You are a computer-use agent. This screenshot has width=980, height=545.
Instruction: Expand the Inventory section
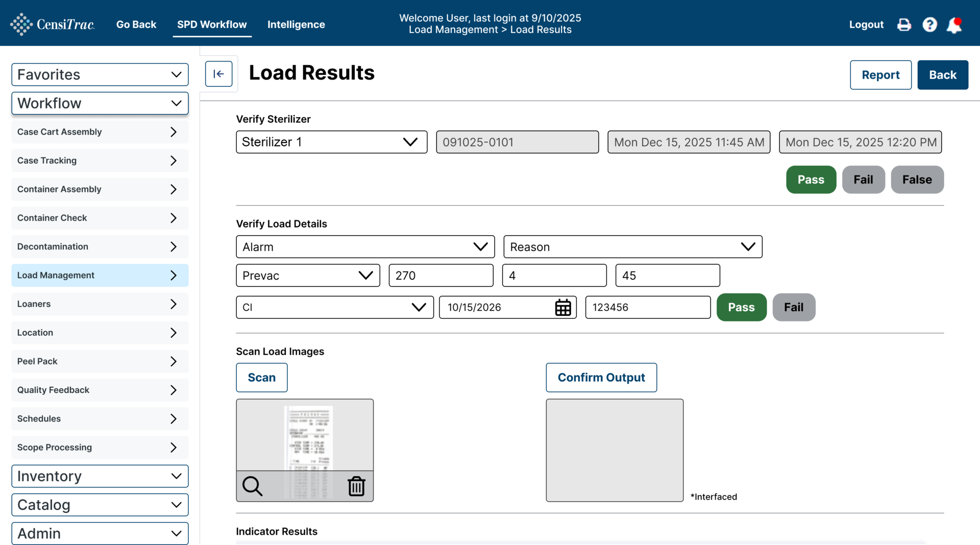pos(100,476)
